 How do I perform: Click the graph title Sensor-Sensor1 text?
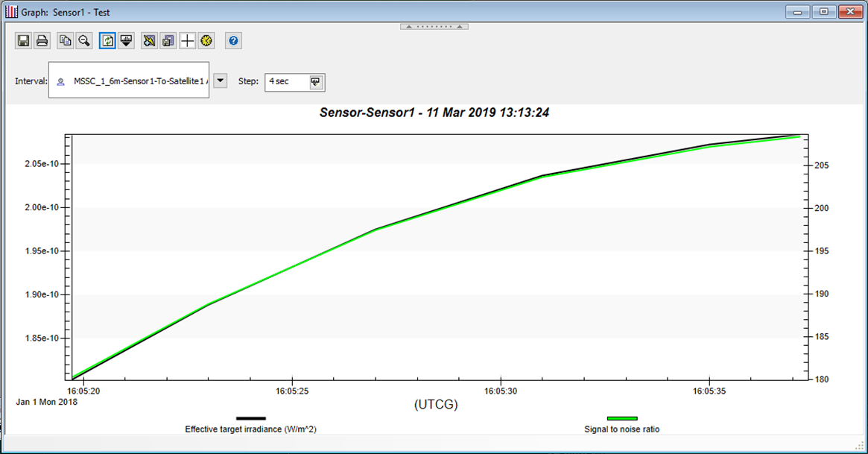point(434,113)
